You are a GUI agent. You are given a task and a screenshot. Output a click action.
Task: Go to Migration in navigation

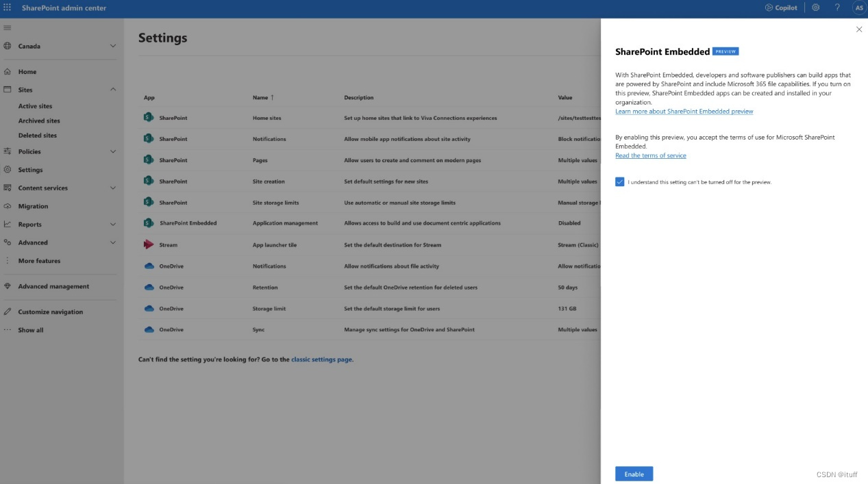33,206
